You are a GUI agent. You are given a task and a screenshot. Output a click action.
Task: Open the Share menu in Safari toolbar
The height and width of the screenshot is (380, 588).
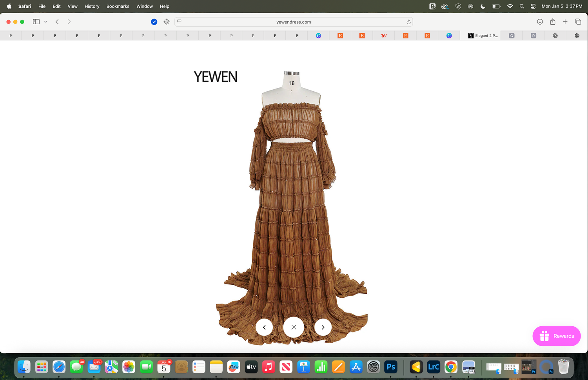point(553,22)
